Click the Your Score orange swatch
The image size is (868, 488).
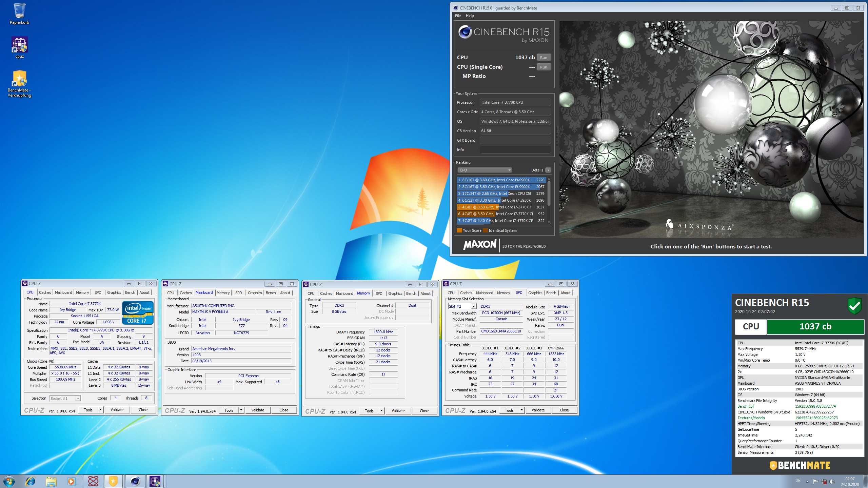point(459,230)
